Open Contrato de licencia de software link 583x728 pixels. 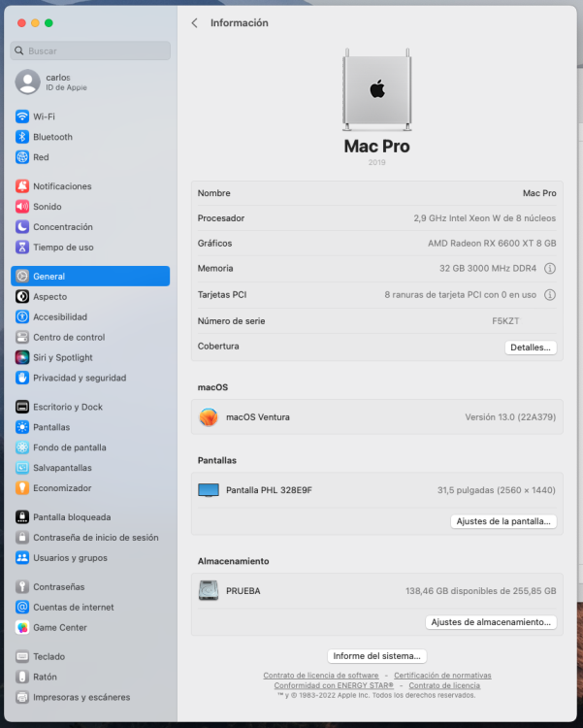click(x=321, y=675)
